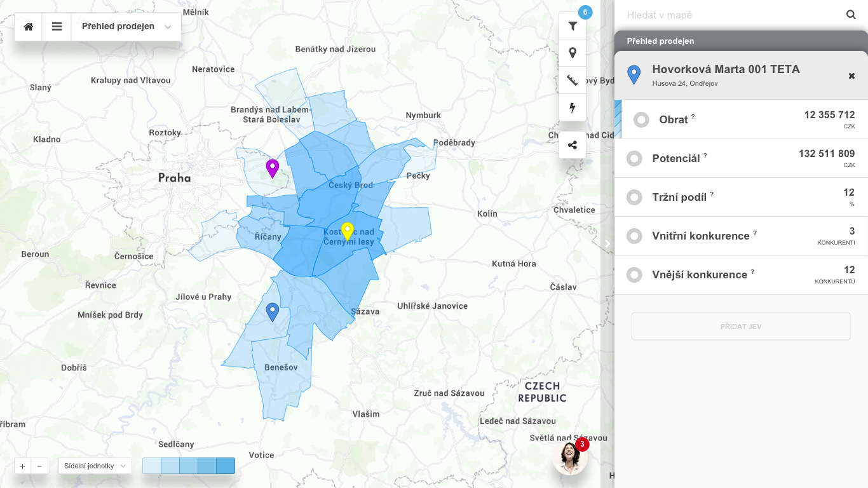Click the Přehled prodejen panel tab
Viewport: 868px width, 488px height.
[x=660, y=41]
